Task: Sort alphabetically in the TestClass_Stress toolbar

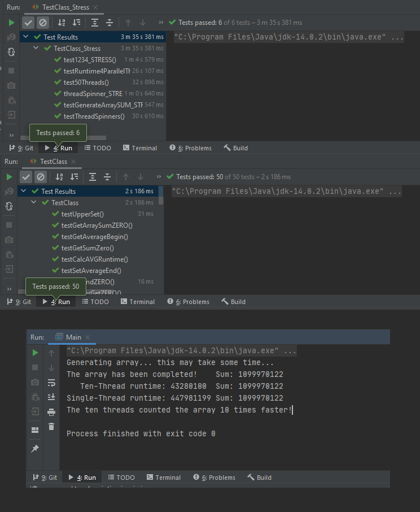Action: [60, 23]
